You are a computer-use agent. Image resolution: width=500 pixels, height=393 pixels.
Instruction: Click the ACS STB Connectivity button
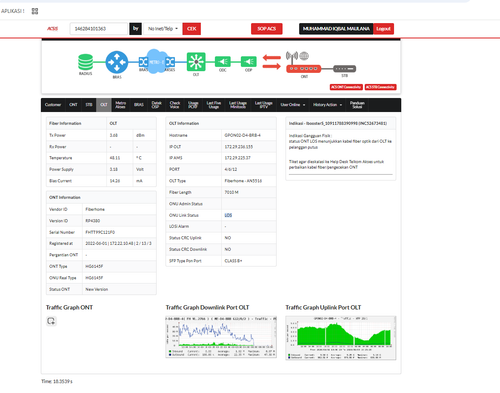click(380, 87)
